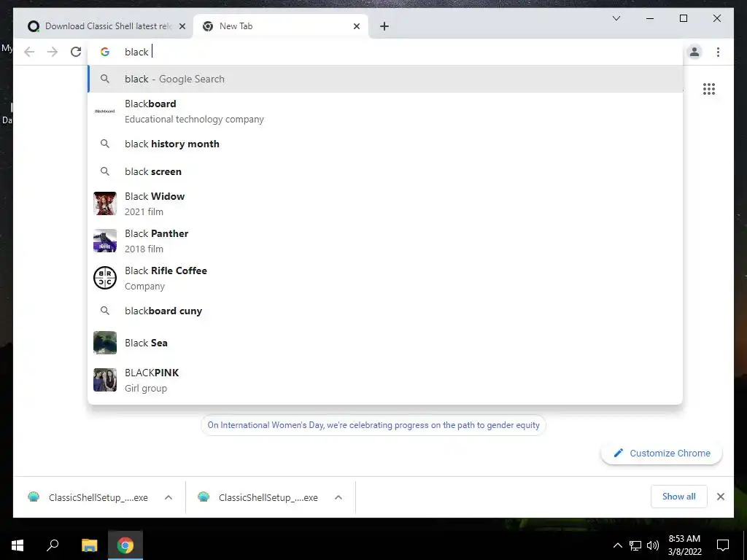The image size is (747, 560).
Task: Expand options for first ClassicShellSetup download
Action: (x=169, y=497)
